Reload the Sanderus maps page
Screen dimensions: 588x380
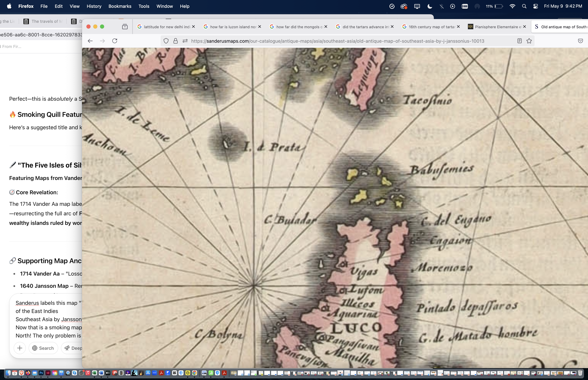click(115, 41)
